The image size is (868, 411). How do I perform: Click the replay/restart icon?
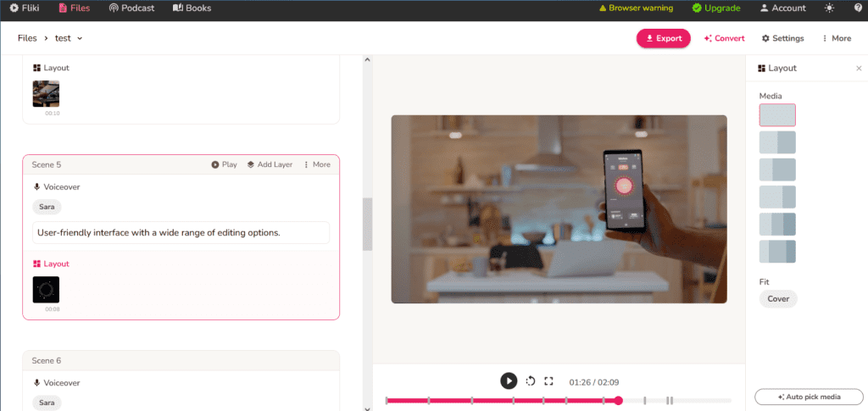coord(531,380)
